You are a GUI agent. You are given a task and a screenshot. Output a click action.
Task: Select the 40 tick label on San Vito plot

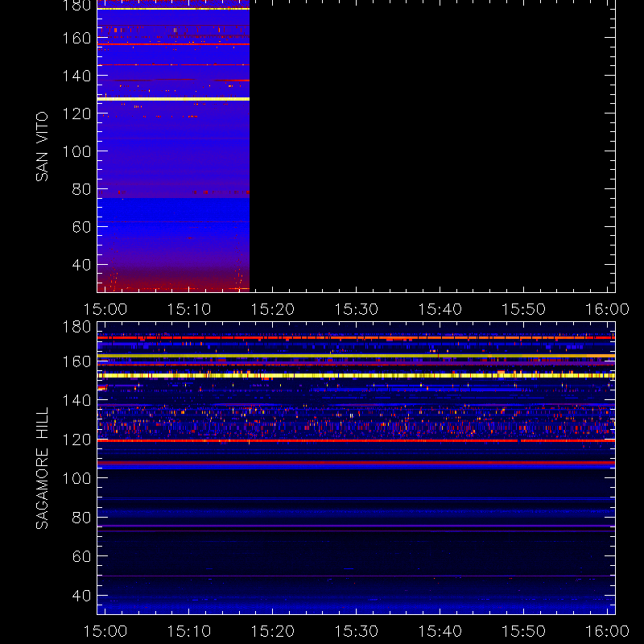click(81, 265)
